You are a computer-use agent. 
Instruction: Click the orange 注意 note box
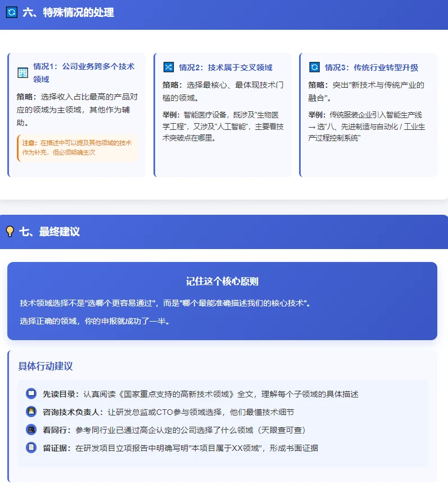(78, 148)
